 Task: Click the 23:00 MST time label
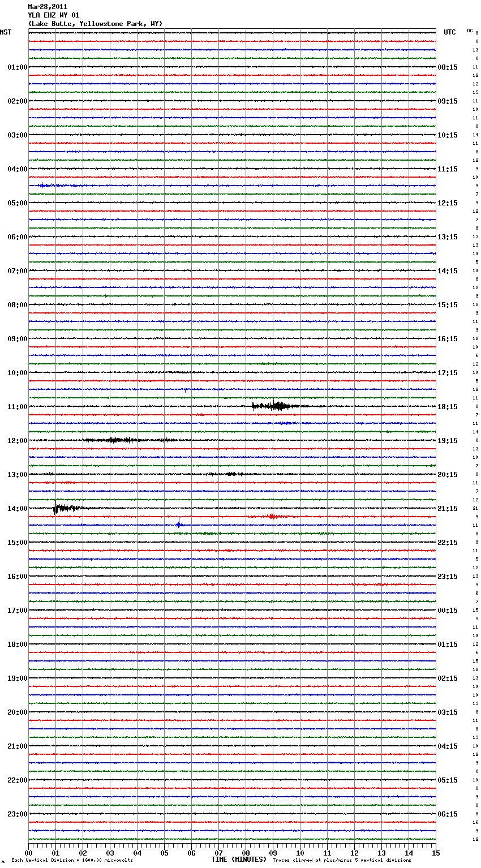click(18, 814)
